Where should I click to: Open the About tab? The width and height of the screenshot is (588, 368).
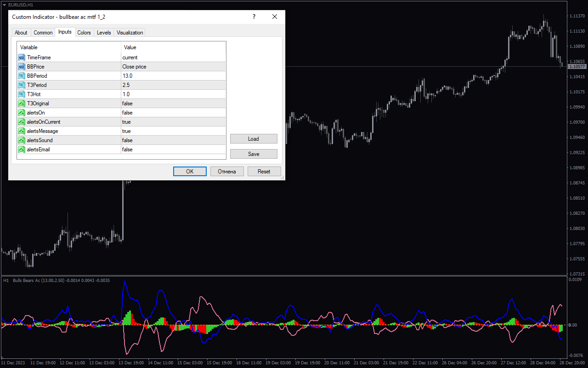21,33
